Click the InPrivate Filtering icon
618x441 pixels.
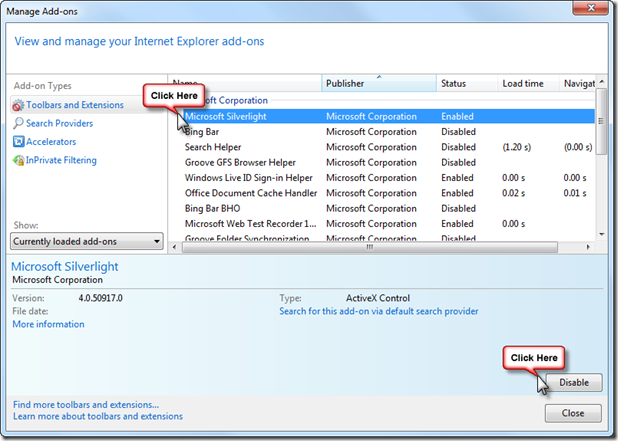(18, 160)
